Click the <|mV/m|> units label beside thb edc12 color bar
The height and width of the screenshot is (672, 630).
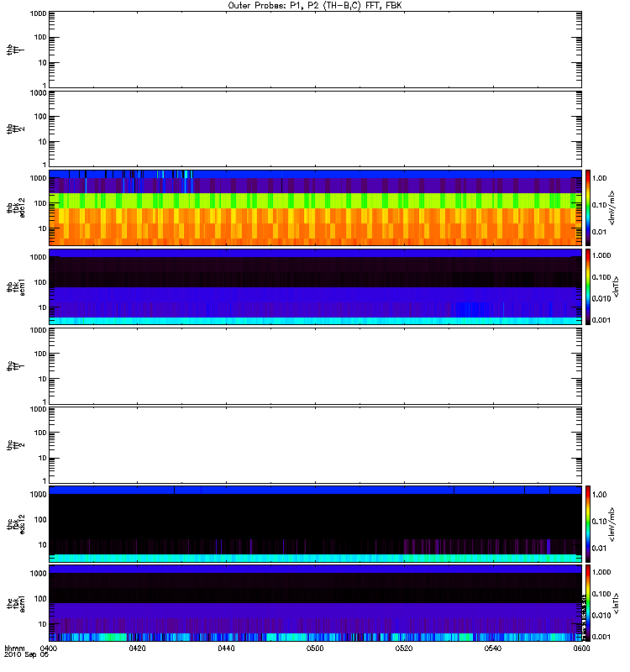[612, 207]
